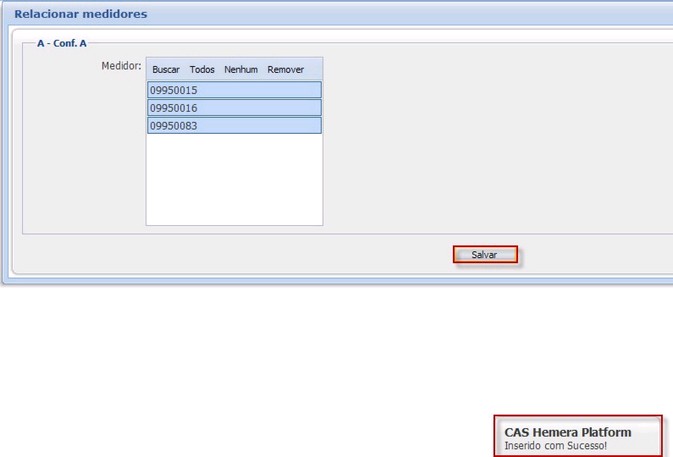This screenshot has height=457, width=673.
Task: Pick meter 09950083 in the list
Action: pos(234,126)
